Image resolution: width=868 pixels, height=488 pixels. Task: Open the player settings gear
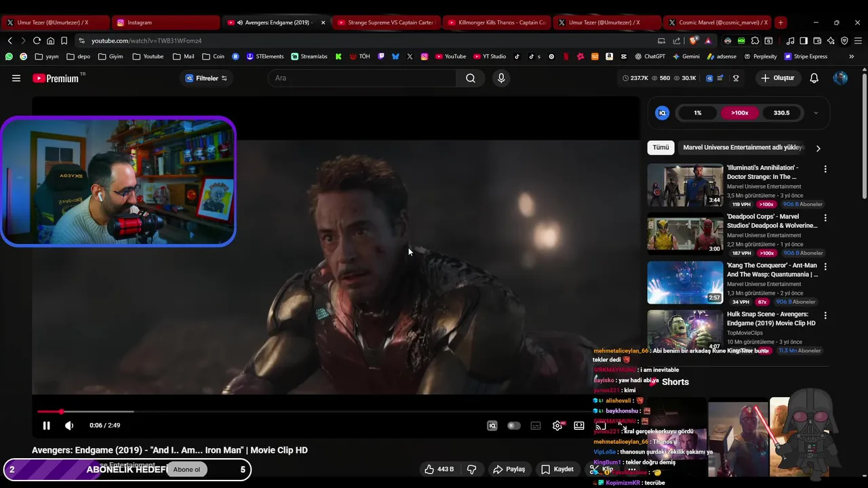pyautogui.click(x=557, y=426)
